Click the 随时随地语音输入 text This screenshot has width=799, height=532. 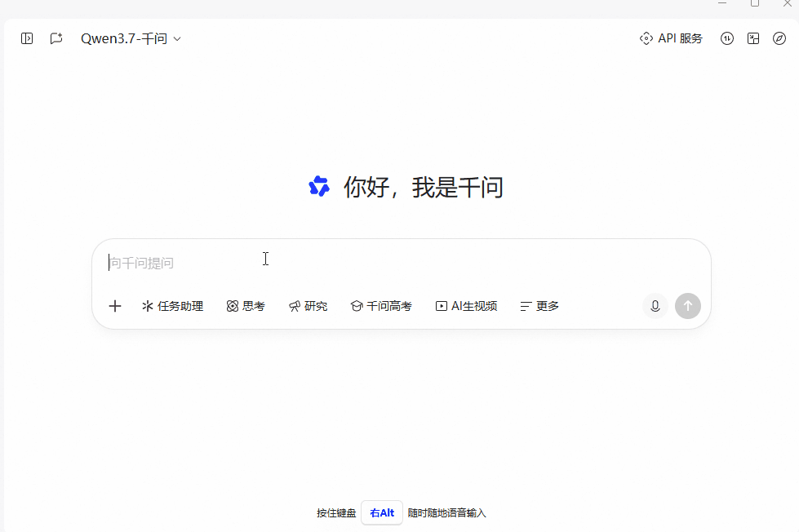(447, 513)
